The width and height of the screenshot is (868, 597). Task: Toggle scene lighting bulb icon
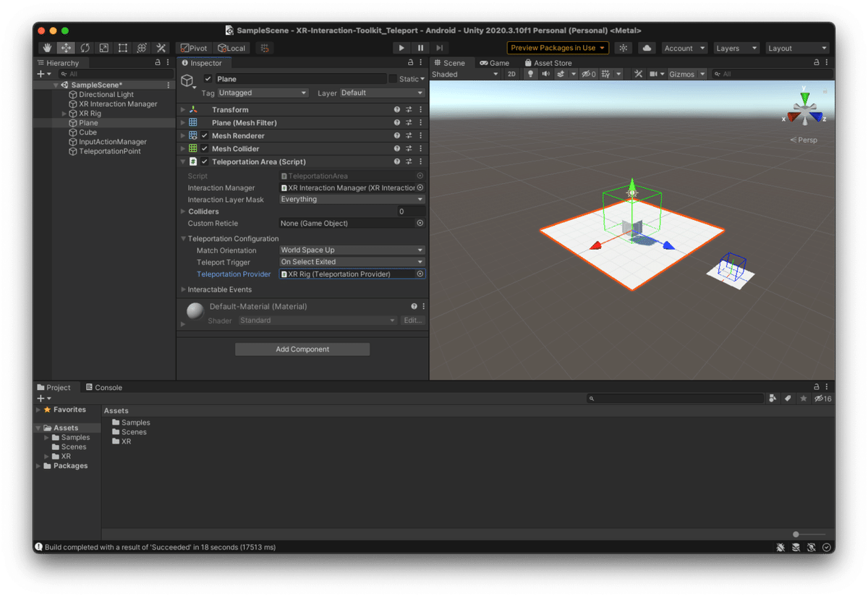tap(529, 74)
